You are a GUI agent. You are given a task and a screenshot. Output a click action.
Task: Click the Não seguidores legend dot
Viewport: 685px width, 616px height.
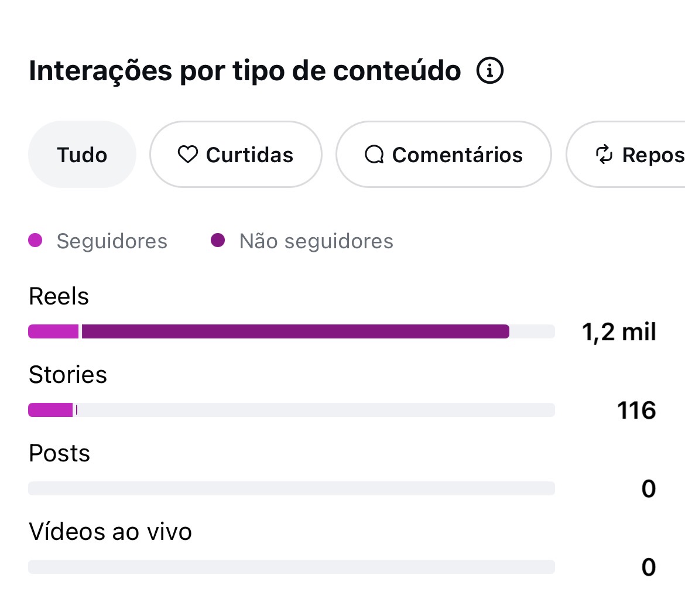[218, 240]
